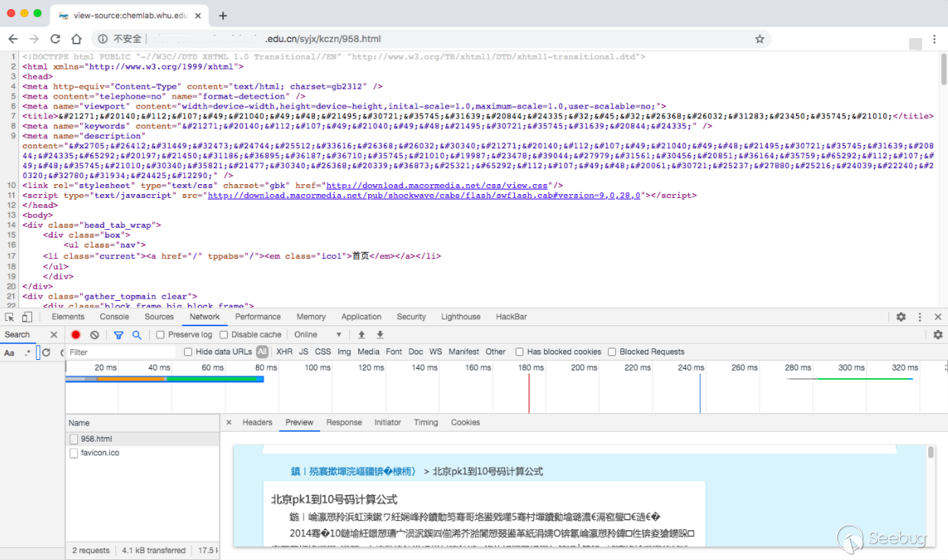
Task: Import HAR file with upload arrow
Action: 361,335
